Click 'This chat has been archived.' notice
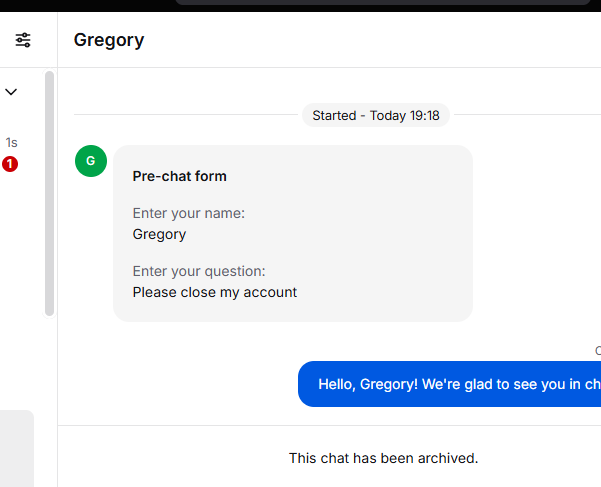 (x=383, y=458)
